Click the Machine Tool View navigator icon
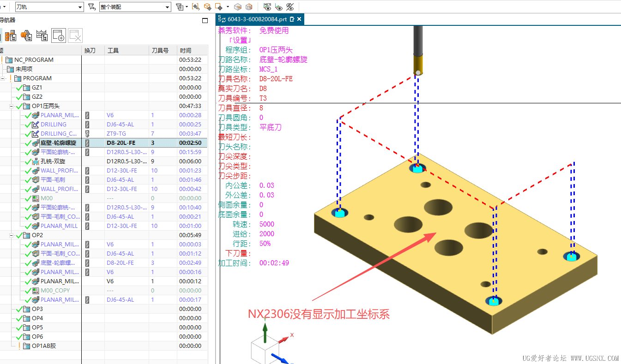The image size is (621, 364). click(11, 35)
